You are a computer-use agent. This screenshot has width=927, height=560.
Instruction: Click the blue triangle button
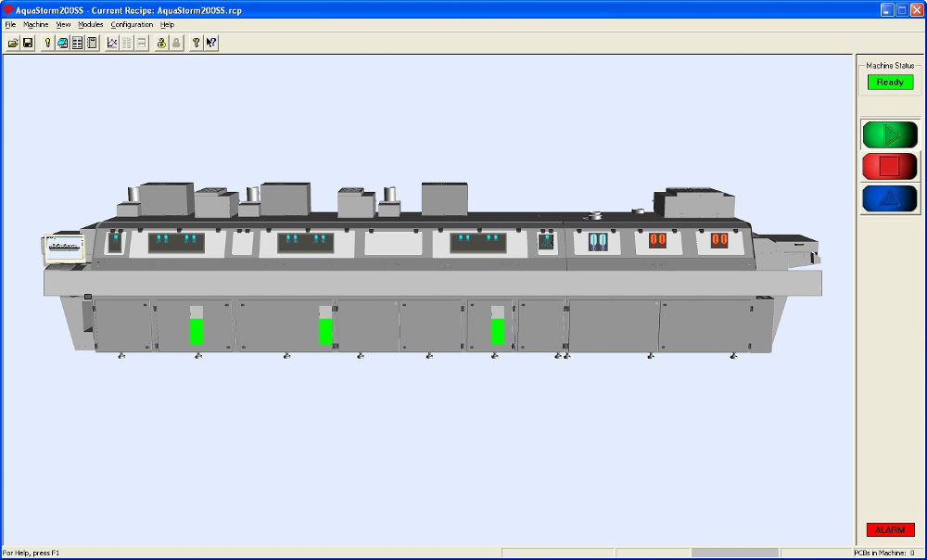(890, 198)
